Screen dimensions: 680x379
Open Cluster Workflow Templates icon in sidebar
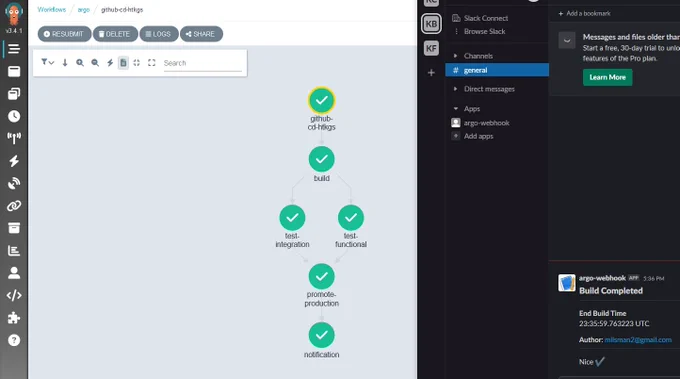(14, 94)
